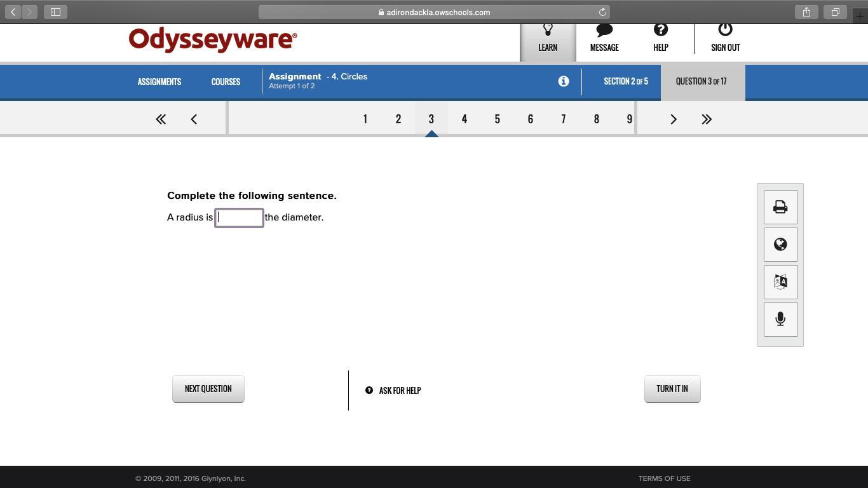Go to previous question arrow
Image resolution: width=868 pixels, height=488 pixels.
194,119
